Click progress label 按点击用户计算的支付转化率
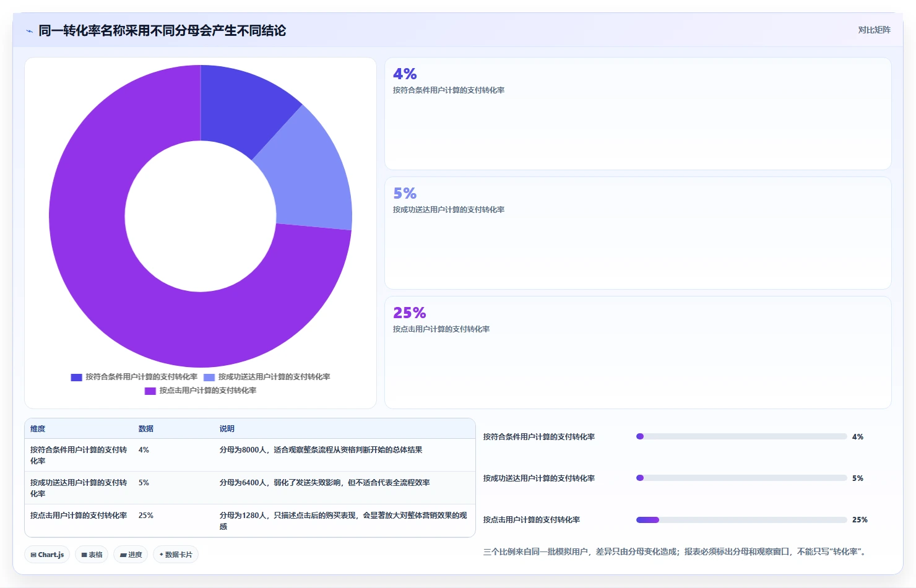The width and height of the screenshot is (916, 588). (x=532, y=520)
